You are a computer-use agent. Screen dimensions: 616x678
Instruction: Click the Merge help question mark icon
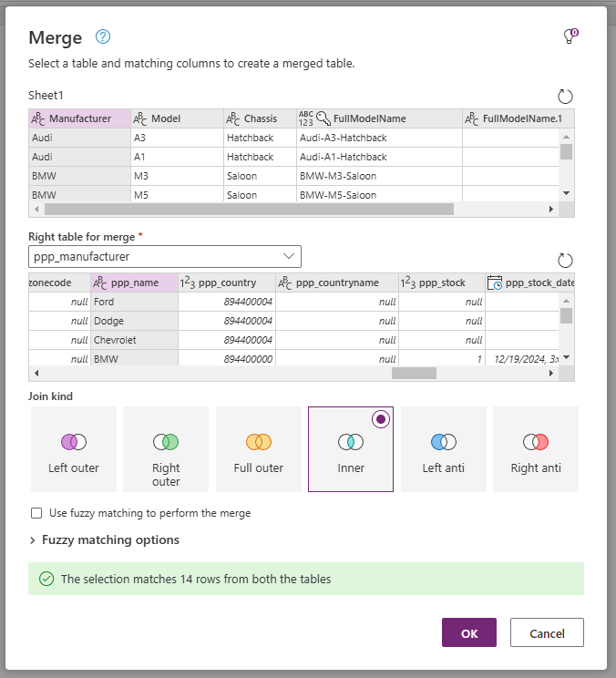click(x=103, y=36)
